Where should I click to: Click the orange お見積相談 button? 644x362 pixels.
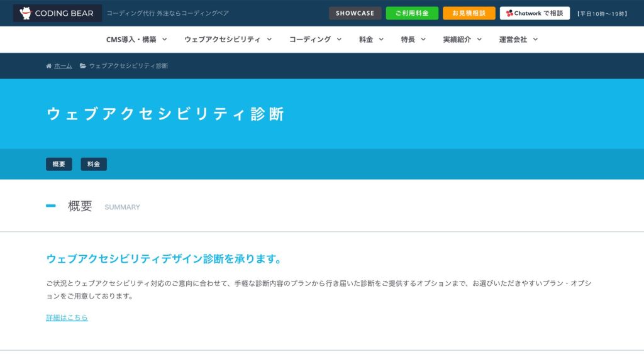click(469, 13)
